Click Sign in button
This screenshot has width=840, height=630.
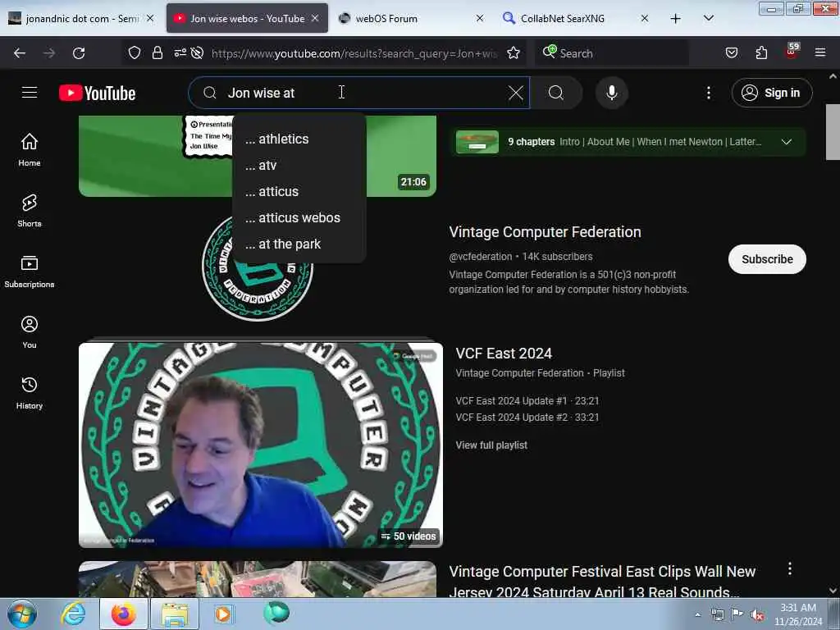pos(771,93)
